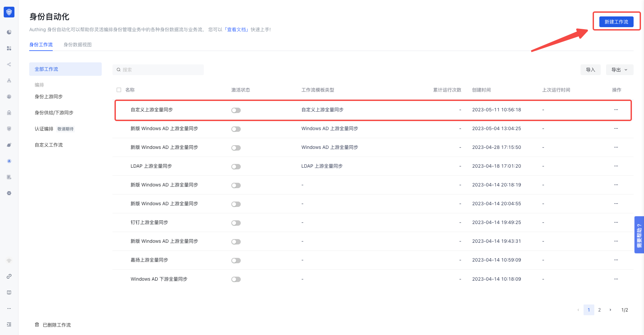The image size is (644, 335).
Task: Click the sidebar expand/collapse icon at bottom
Action: (9, 324)
